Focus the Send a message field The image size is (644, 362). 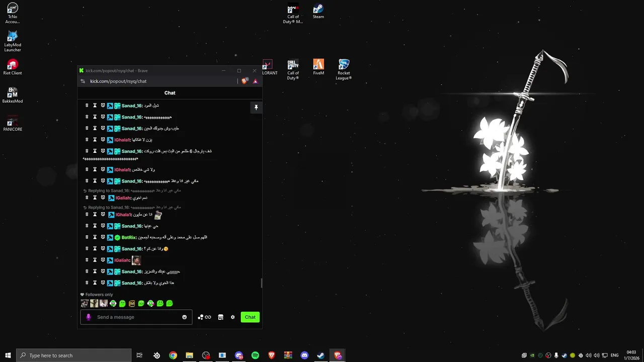pyautogui.click(x=136, y=317)
